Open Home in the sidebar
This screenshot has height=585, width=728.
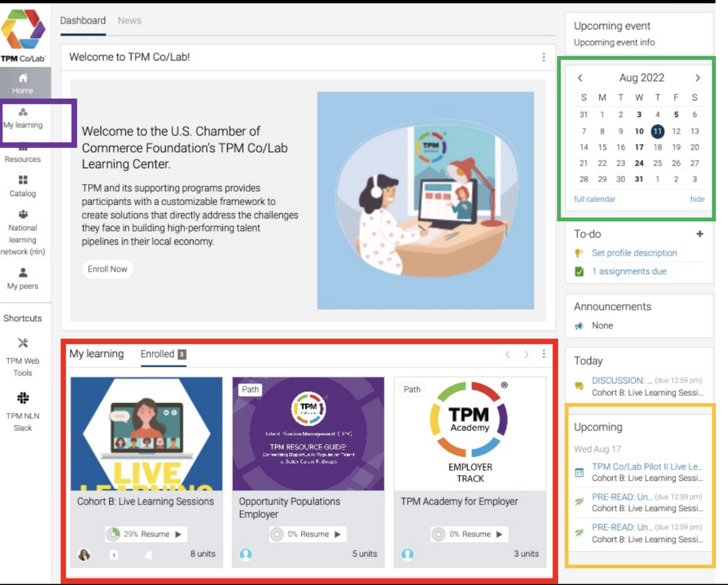(23, 84)
